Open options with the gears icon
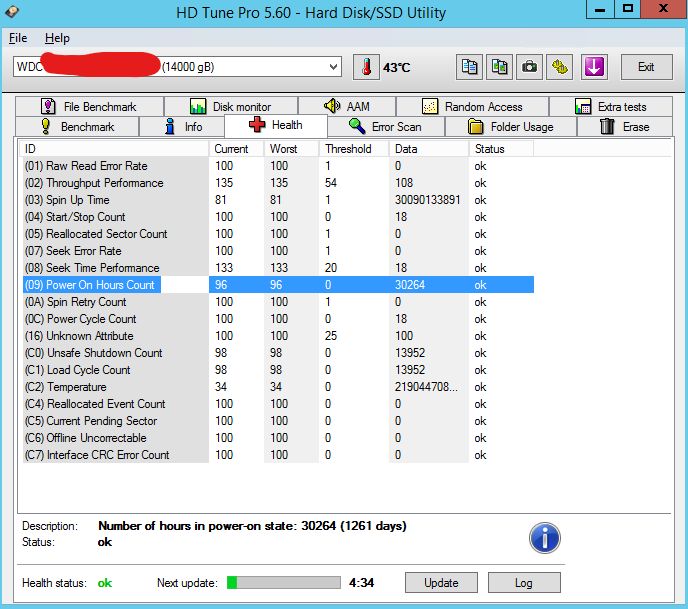Image resolution: width=688 pixels, height=609 pixels. click(x=559, y=67)
